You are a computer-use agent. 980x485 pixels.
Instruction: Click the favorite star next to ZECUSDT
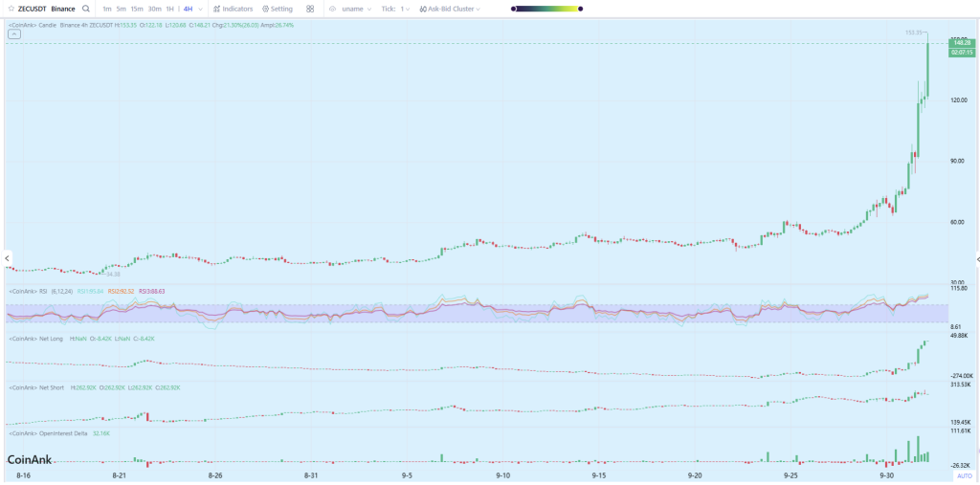[11, 9]
